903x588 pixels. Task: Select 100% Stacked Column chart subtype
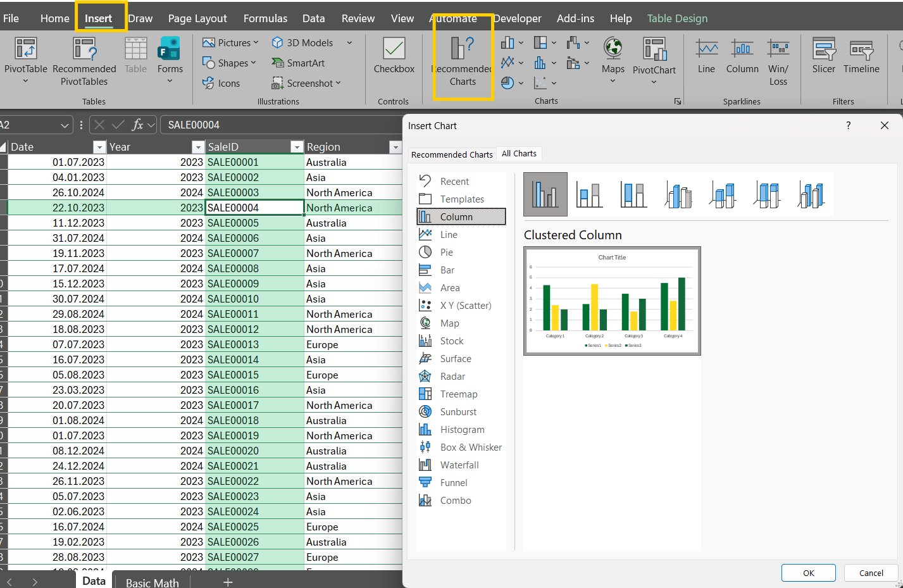pyautogui.click(x=633, y=194)
